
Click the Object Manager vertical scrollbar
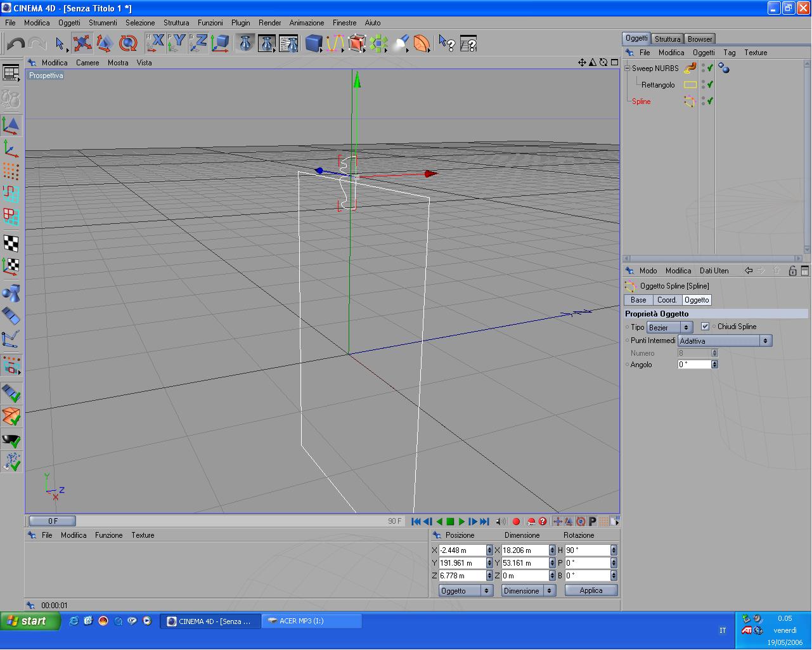coord(807,156)
